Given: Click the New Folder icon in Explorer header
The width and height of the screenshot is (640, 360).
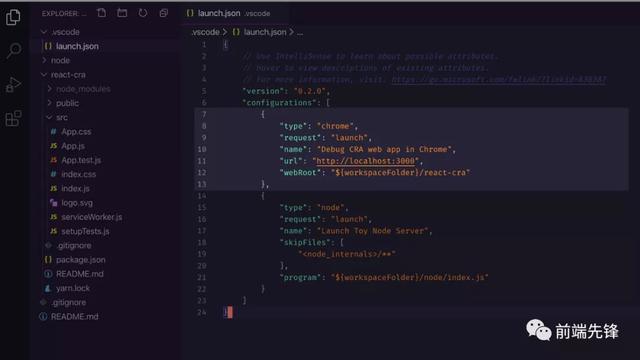Looking at the screenshot, I should click(122, 13).
